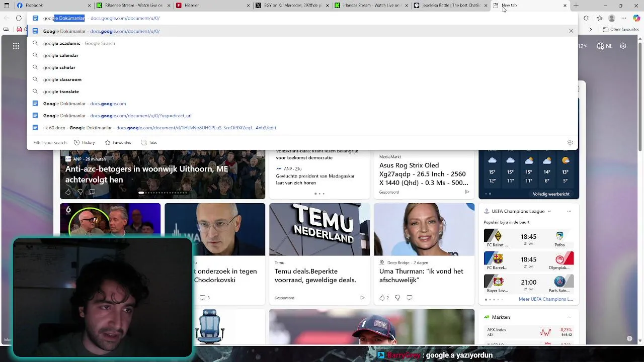Image resolution: width=644 pixels, height=362 pixels.
Task: Open comments on the Chodorkovski article
Action: (204, 298)
